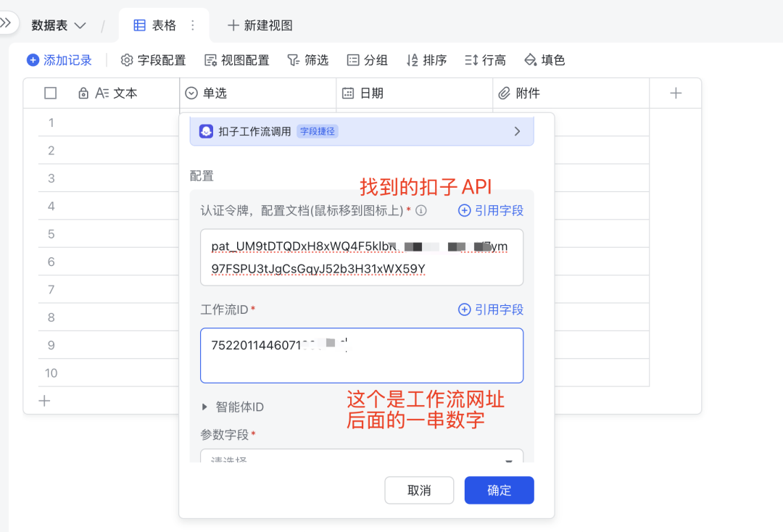
Task: Expand the collapsed sidebar with double chevron
Action: point(6,23)
